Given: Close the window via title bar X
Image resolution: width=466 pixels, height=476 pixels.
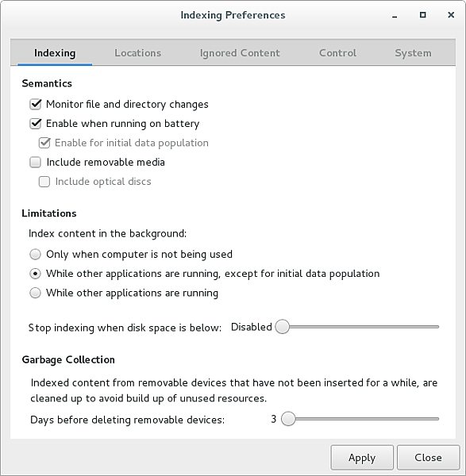Looking at the screenshot, I should (451, 14).
